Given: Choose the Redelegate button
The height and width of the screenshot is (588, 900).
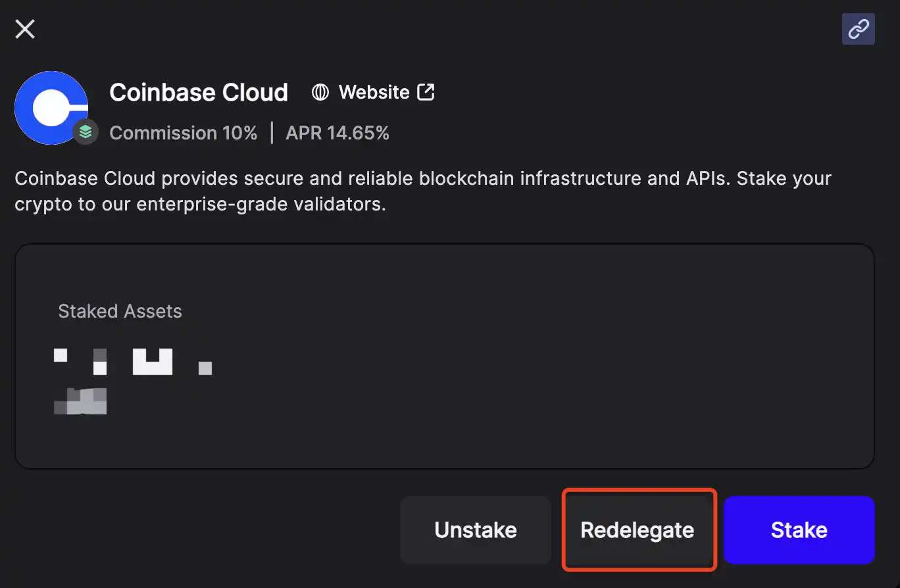Looking at the screenshot, I should click(x=637, y=529).
